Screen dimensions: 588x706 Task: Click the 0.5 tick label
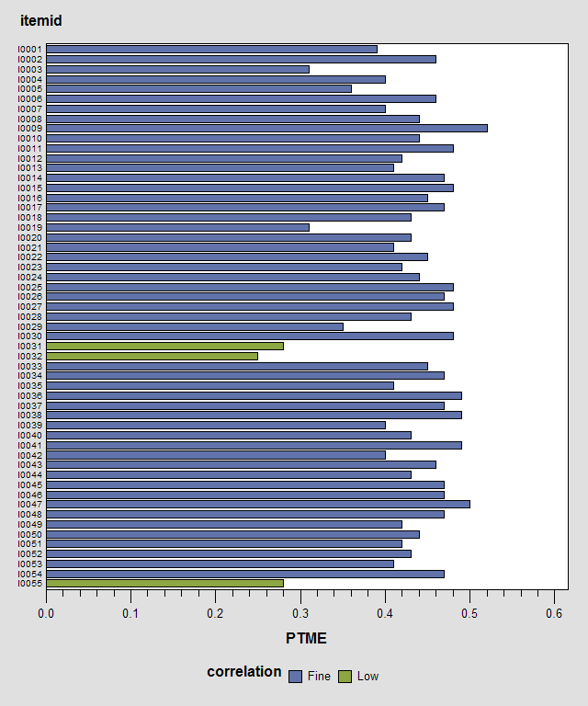point(469,613)
